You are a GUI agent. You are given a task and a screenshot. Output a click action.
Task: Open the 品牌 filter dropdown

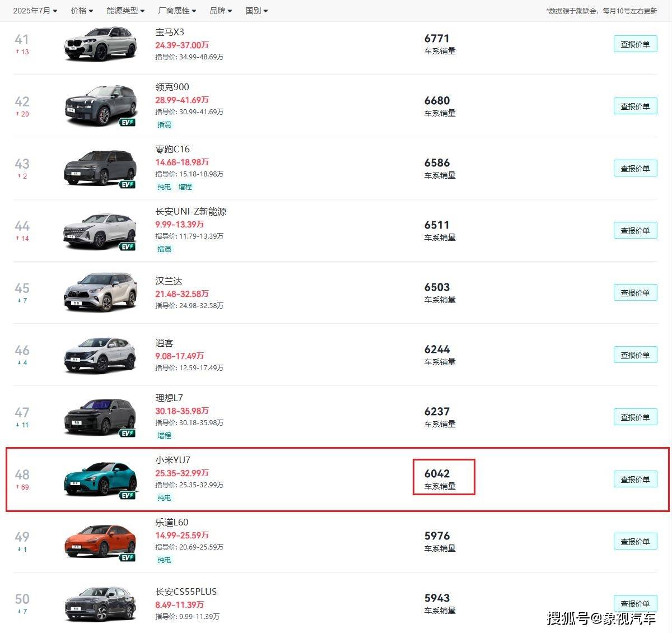click(x=221, y=11)
